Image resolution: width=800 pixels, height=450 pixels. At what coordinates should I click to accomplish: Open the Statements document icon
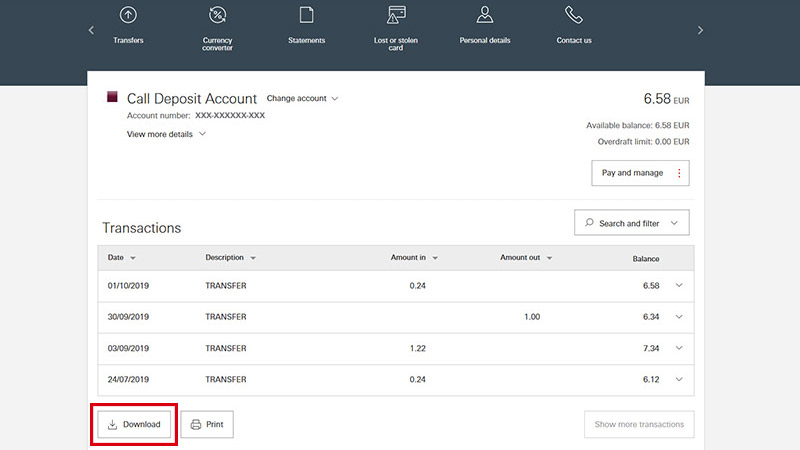(x=306, y=15)
